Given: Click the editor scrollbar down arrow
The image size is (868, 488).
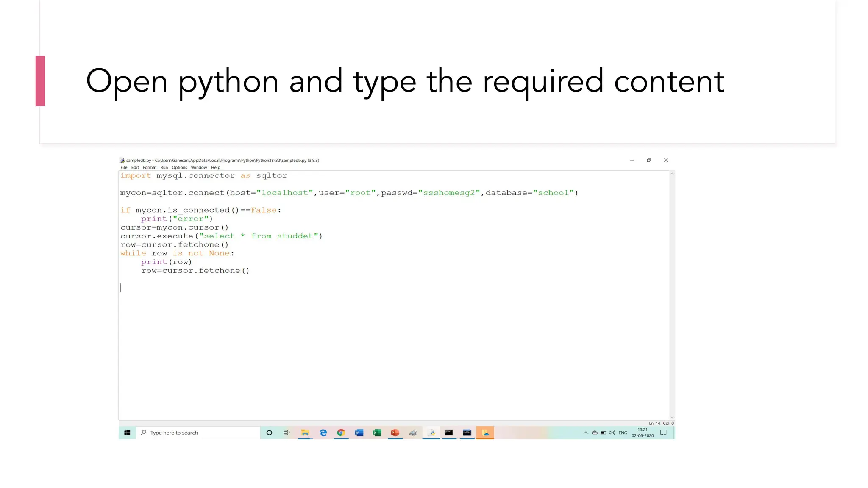Looking at the screenshot, I should (672, 417).
